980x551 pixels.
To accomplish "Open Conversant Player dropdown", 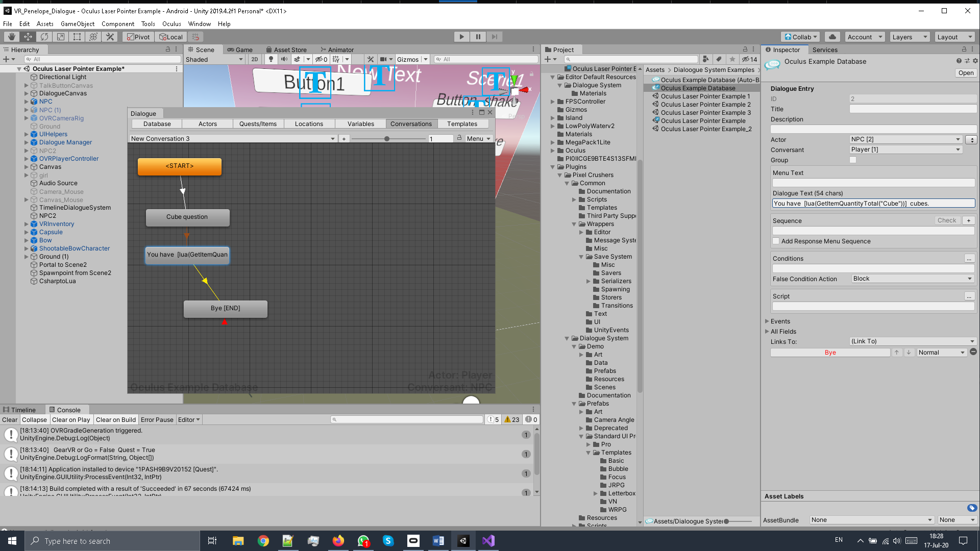I will (x=906, y=149).
